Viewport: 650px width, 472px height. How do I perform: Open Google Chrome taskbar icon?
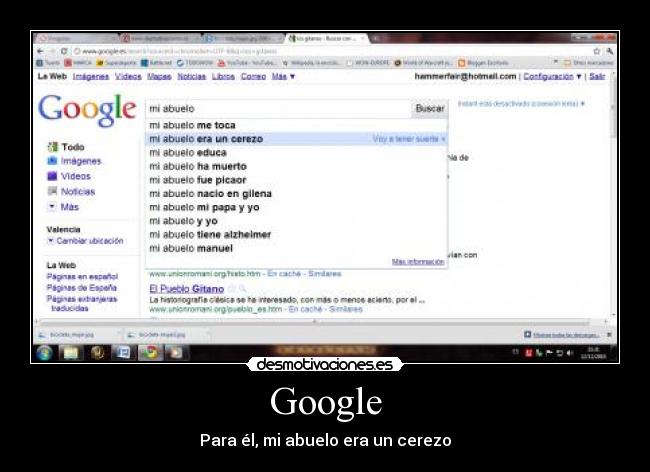[150, 353]
